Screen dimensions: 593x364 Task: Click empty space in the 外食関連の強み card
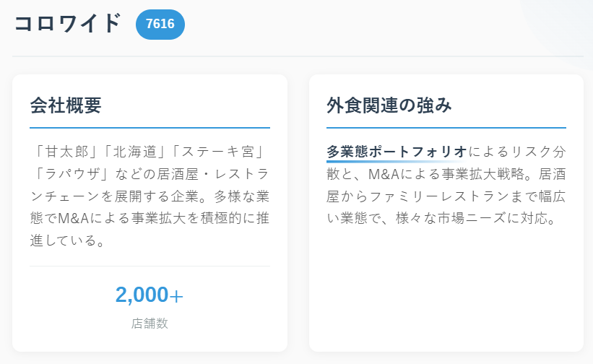click(x=446, y=289)
